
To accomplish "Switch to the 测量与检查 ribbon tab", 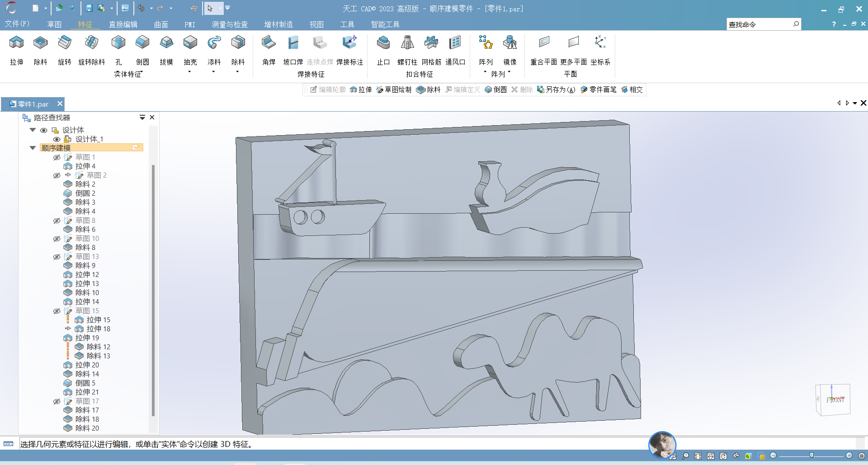I will pyautogui.click(x=230, y=24).
